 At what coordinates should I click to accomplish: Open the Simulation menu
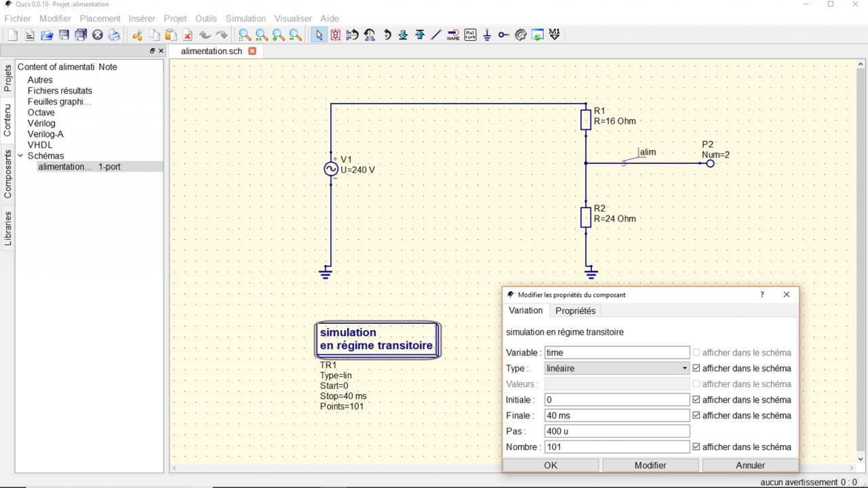coord(245,18)
